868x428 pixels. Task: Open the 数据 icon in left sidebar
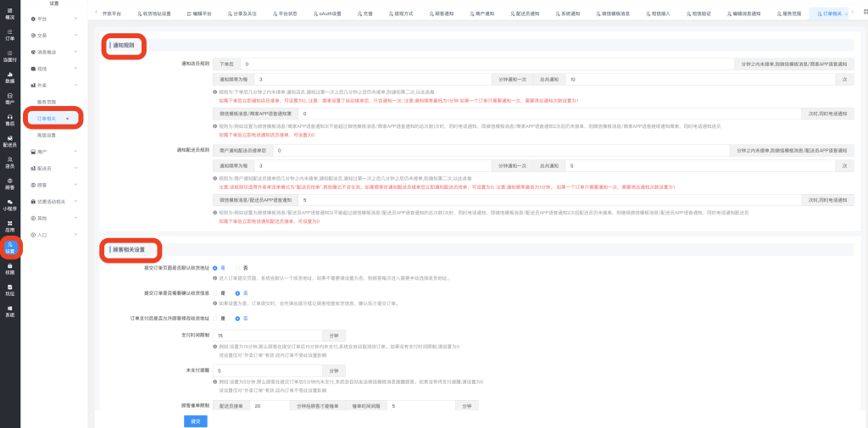pos(10,77)
